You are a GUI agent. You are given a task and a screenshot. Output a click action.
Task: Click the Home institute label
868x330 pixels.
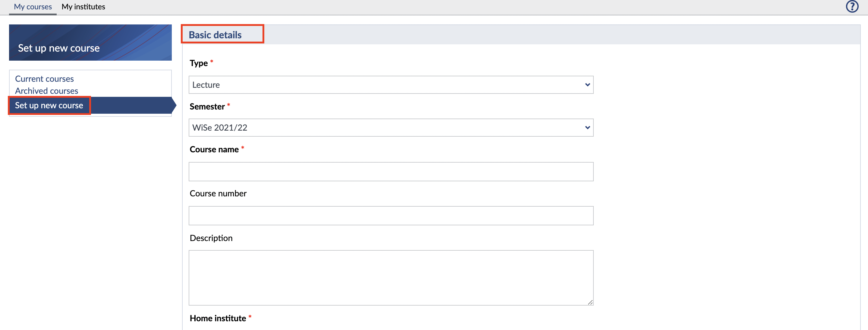(218, 319)
